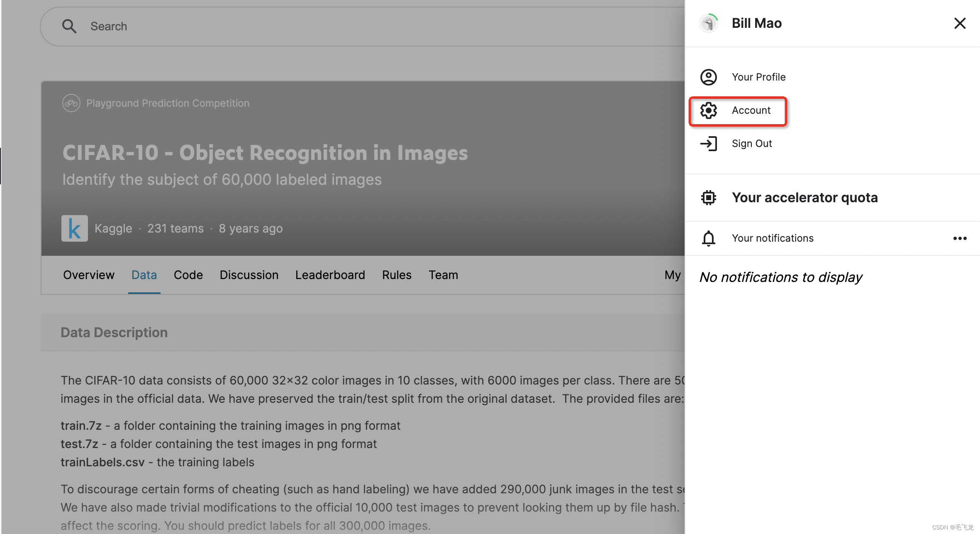Open the Team tab
The height and width of the screenshot is (534, 980).
tap(443, 275)
